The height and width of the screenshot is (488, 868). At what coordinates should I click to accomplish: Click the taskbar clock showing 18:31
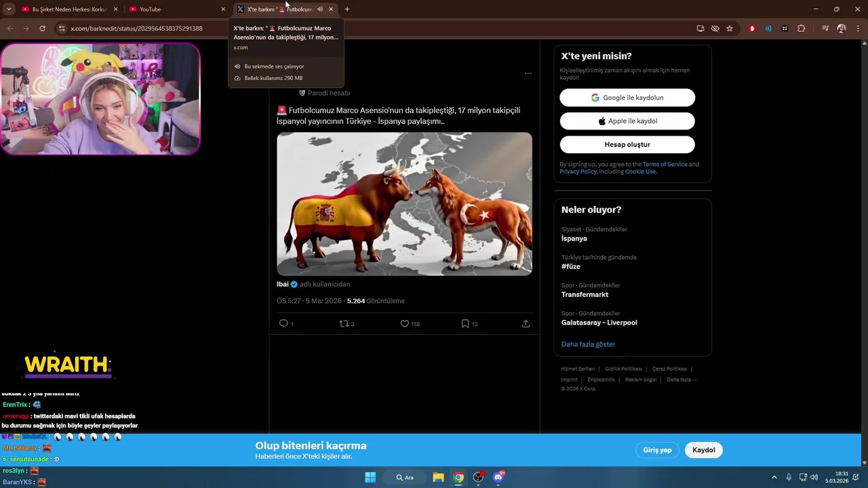pyautogui.click(x=837, y=477)
